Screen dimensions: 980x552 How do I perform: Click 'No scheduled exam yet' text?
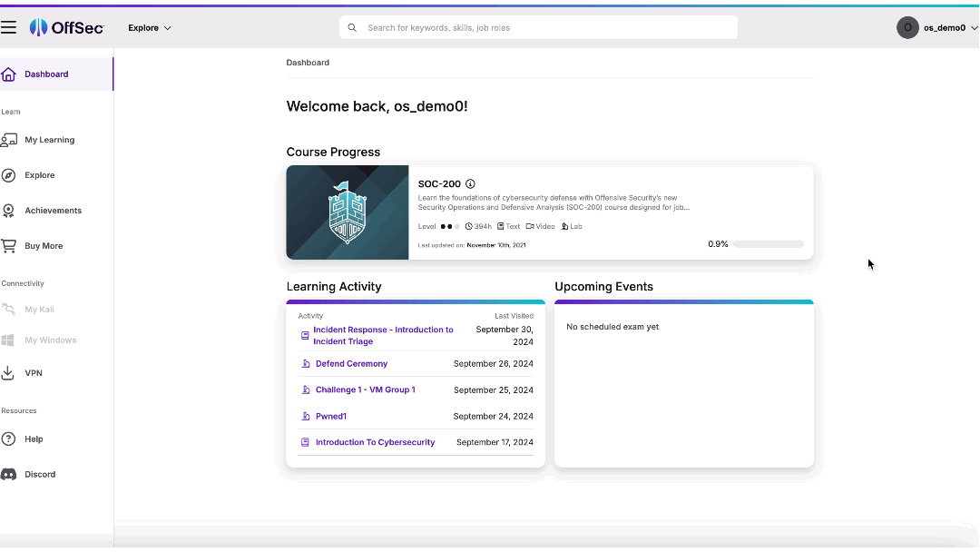pos(612,327)
